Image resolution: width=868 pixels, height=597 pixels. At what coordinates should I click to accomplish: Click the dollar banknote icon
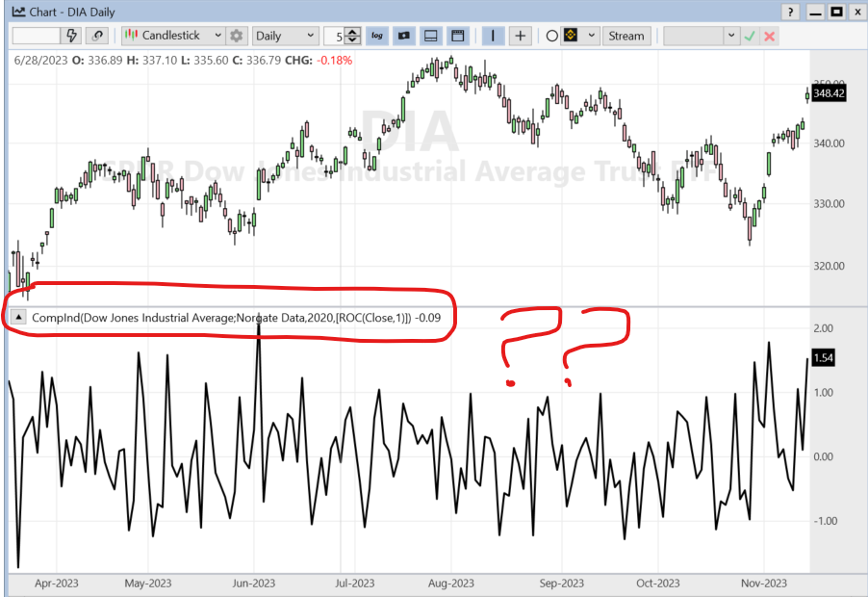pos(404,36)
